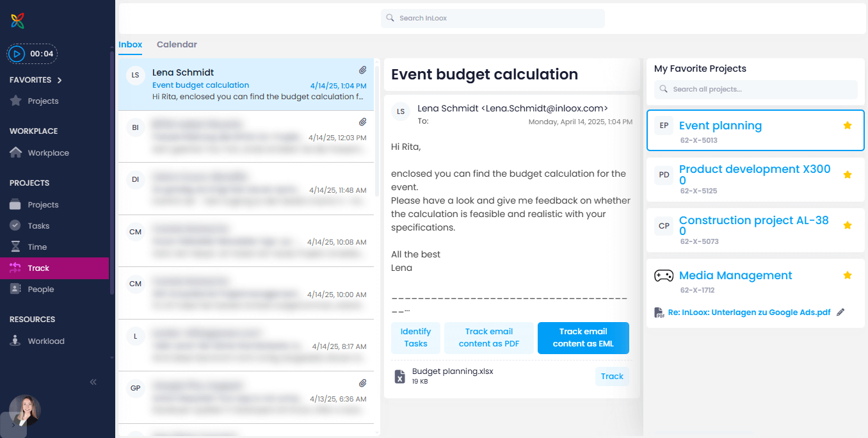Open the Tasks section via the checkmark icon
This screenshot has height=438, width=868.
pyautogui.click(x=13, y=225)
